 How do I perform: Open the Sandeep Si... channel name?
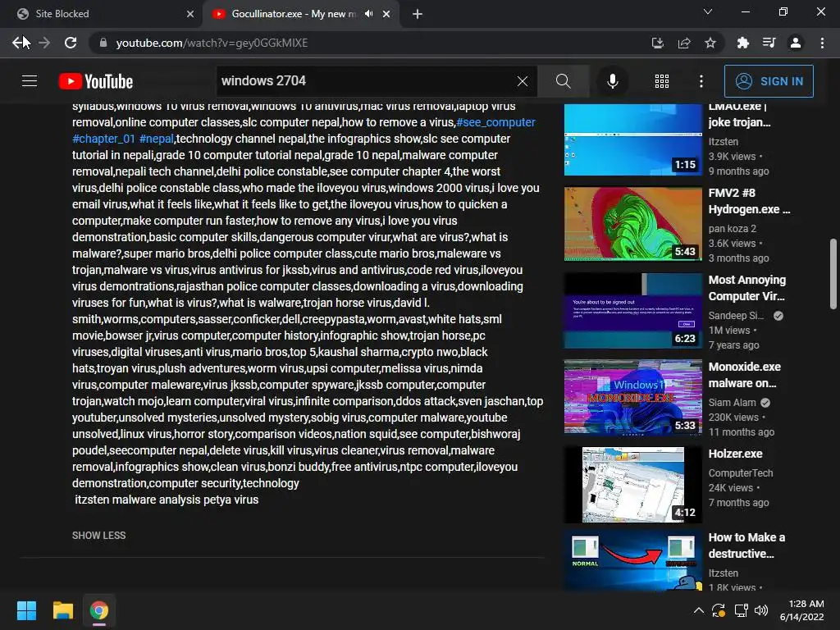736,316
